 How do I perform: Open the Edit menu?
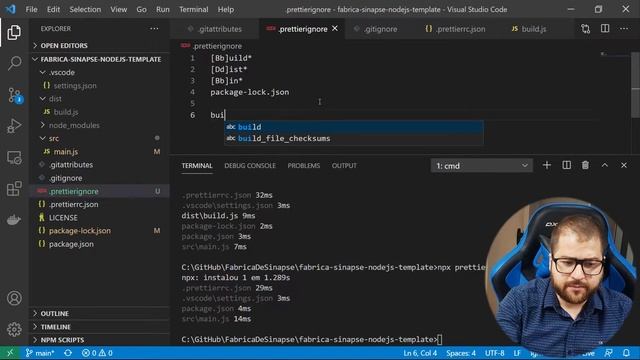coord(53,9)
